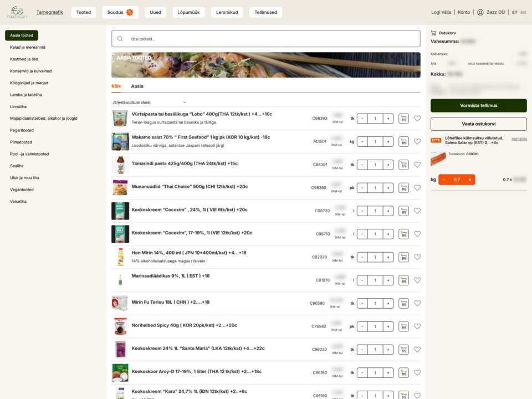Favorite Kookoskreem Cocoxim 24% heart
The height and width of the screenshot is (399, 532).
coord(417,211)
